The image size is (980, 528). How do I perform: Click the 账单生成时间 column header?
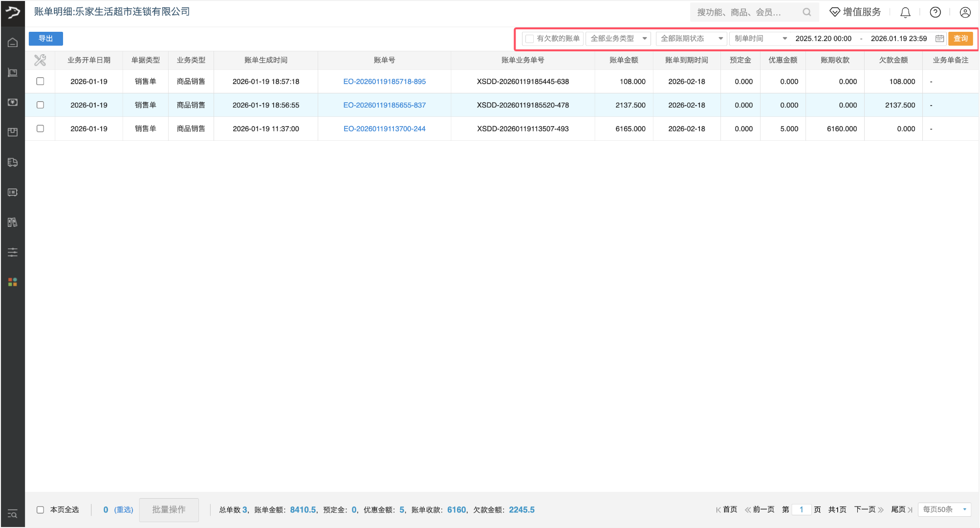[265, 60]
